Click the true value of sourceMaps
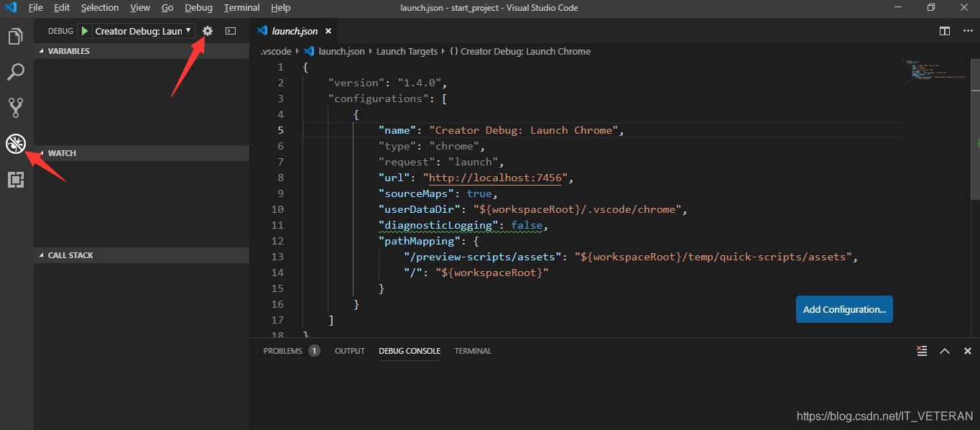 click(x=479, y=193)
